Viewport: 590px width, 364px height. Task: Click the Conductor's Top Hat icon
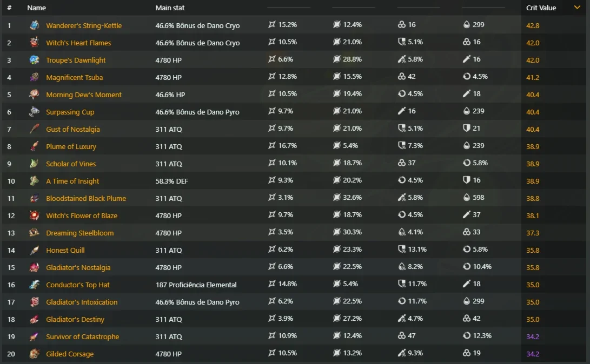34,285
